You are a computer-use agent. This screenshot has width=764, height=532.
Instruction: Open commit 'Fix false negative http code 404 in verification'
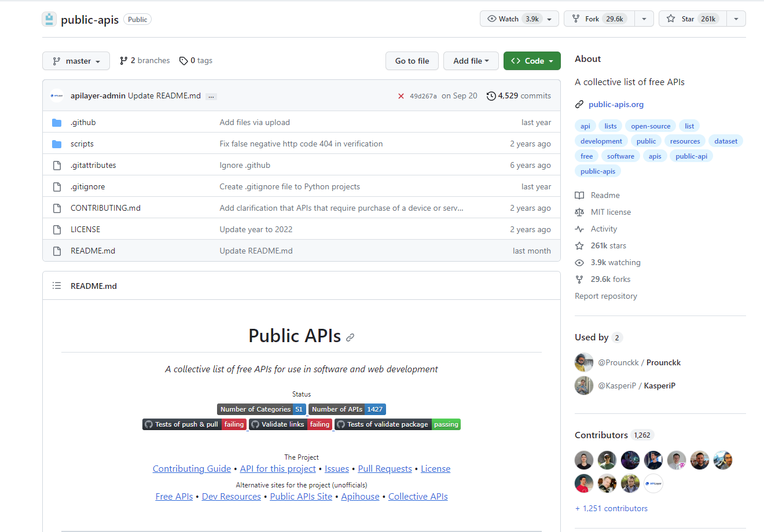(301, 144)
